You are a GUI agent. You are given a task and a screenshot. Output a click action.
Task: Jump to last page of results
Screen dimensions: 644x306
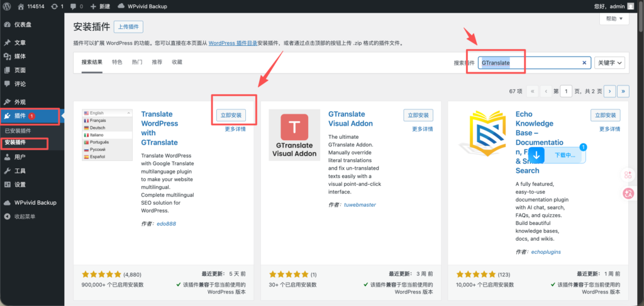(x=623, y=91)
